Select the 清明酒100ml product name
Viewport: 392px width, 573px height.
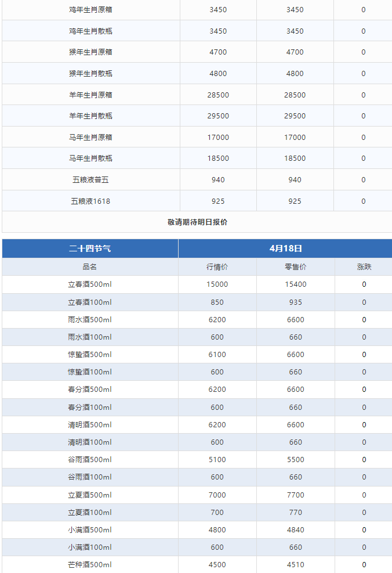[90, 442]
